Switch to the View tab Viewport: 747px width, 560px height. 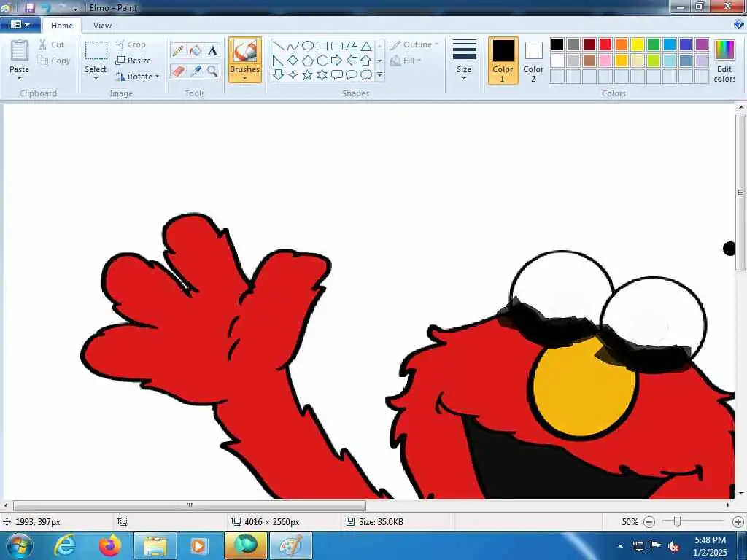102,26
